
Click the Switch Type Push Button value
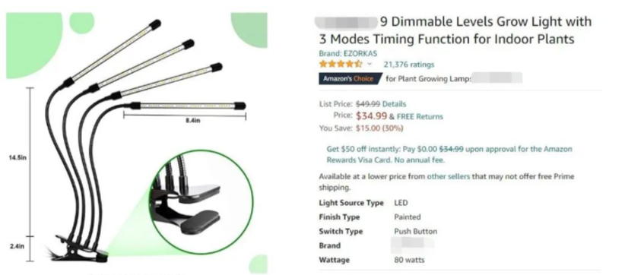(x=416, y=231)
